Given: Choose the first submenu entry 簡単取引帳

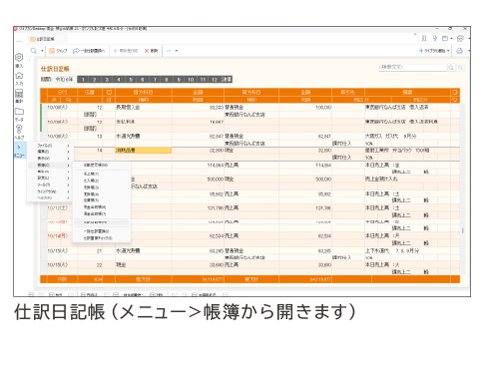Looking at the screenshot, I should [101, 165].
